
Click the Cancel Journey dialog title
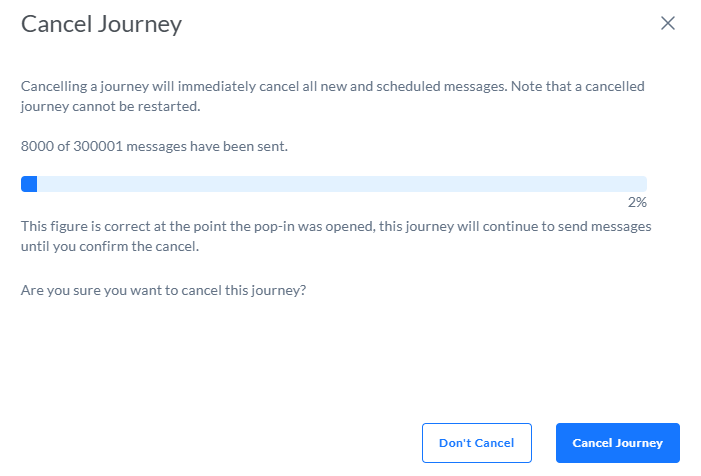pos(101,24)
